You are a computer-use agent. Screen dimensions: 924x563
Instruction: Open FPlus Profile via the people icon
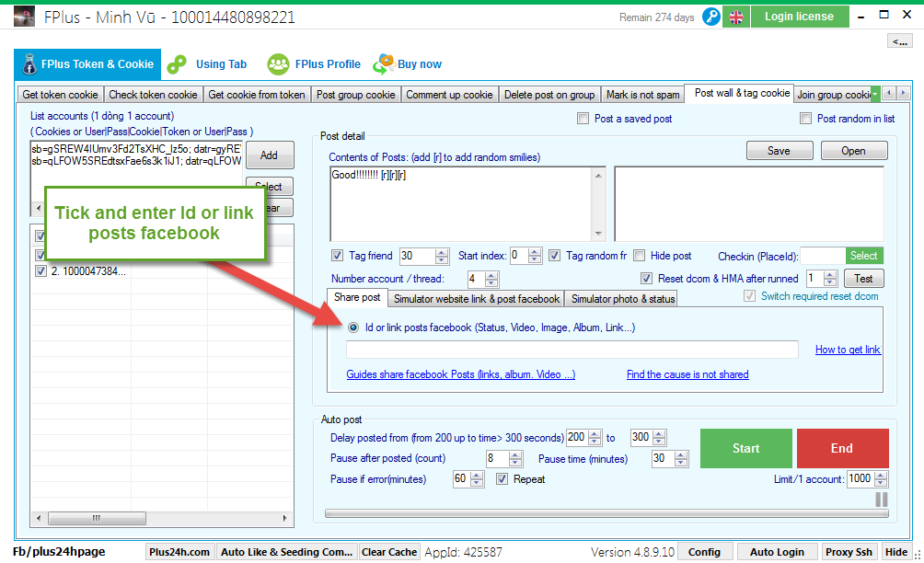coord(278,64)
